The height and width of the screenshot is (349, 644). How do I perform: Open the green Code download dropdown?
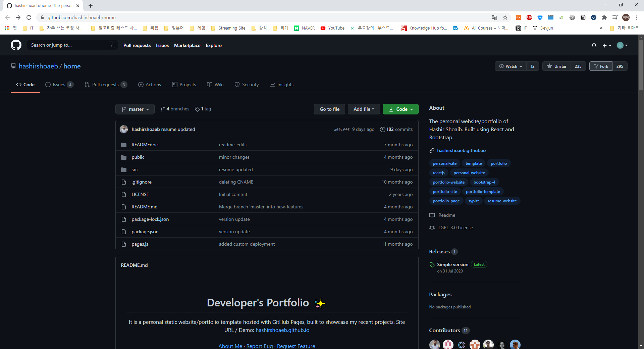coord(400,109)
